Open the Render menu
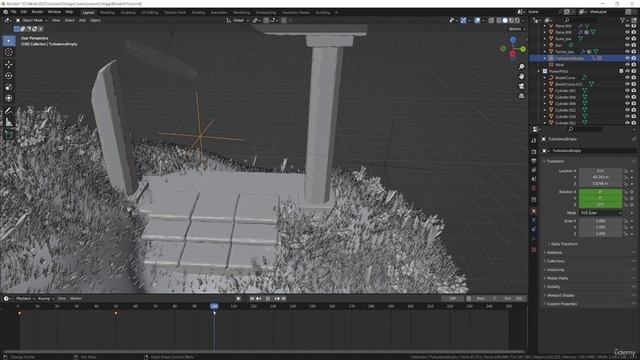 point(37,12)
